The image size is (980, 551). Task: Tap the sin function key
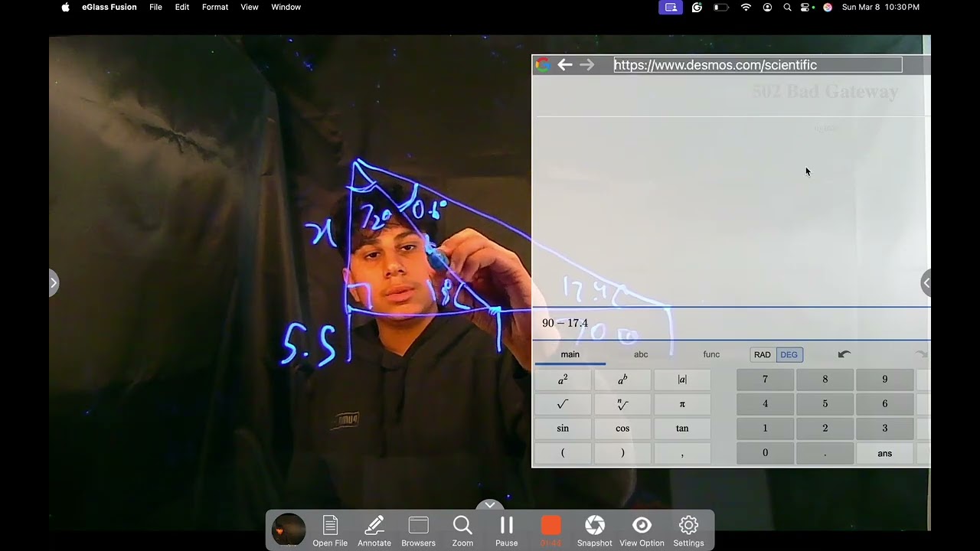[563, 429]
